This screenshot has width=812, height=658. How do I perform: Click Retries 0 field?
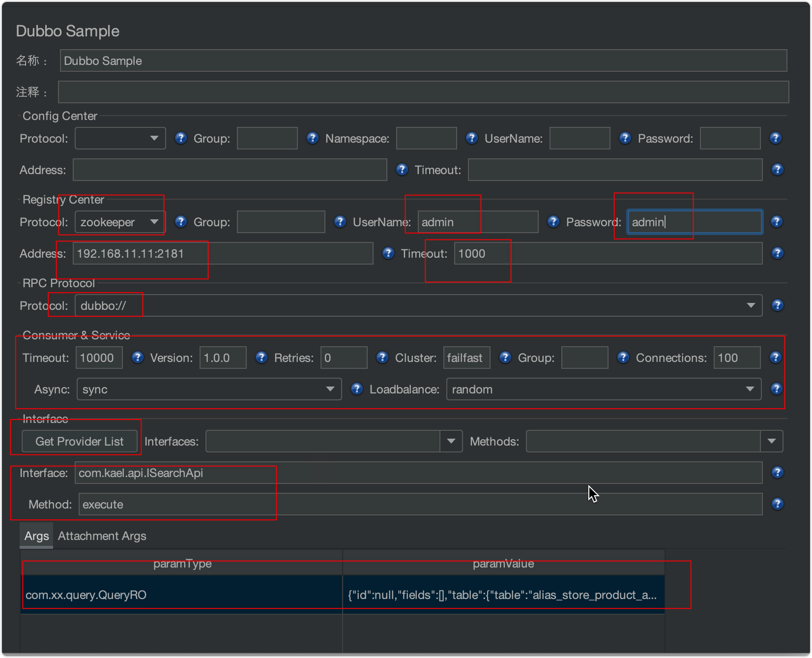[x=344, y=358]
